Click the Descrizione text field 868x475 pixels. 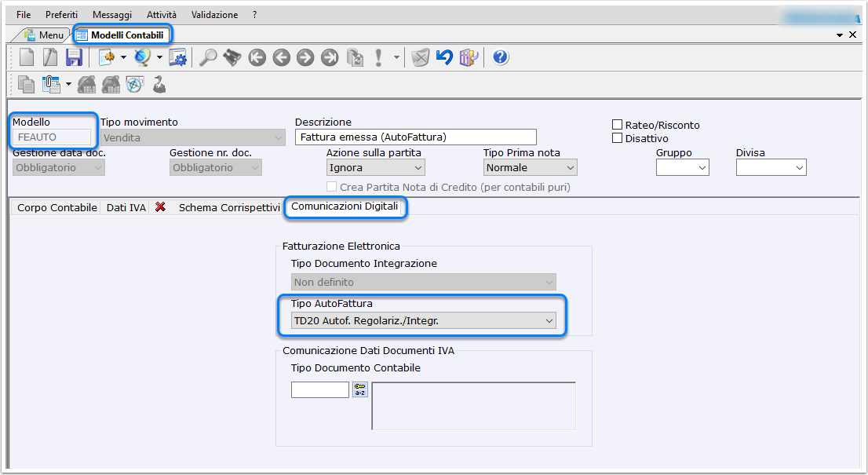click(416, 137)
